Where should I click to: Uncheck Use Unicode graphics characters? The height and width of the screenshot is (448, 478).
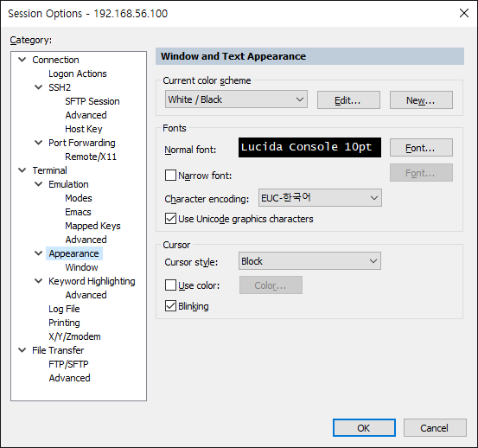click(170, 219)
